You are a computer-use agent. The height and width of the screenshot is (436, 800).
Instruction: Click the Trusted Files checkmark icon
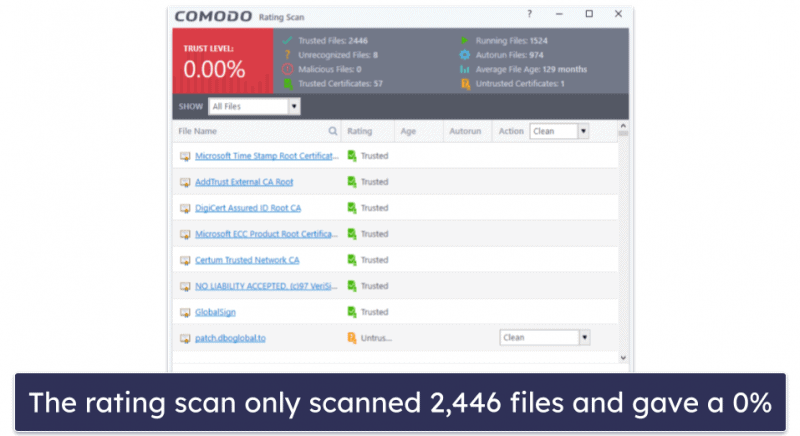287,40
